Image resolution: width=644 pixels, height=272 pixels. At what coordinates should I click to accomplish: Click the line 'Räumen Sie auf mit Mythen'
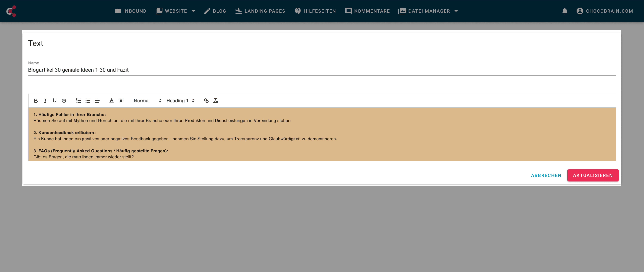pos(162,121)
